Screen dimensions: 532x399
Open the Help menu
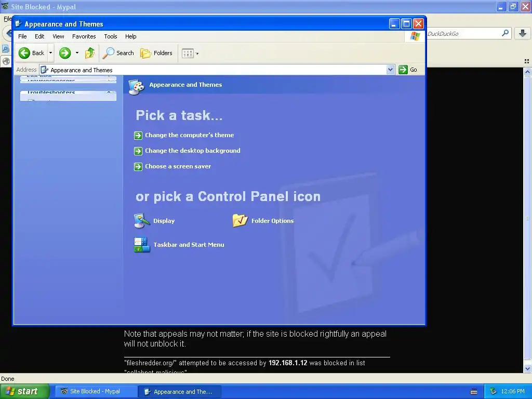coord(130,36)
